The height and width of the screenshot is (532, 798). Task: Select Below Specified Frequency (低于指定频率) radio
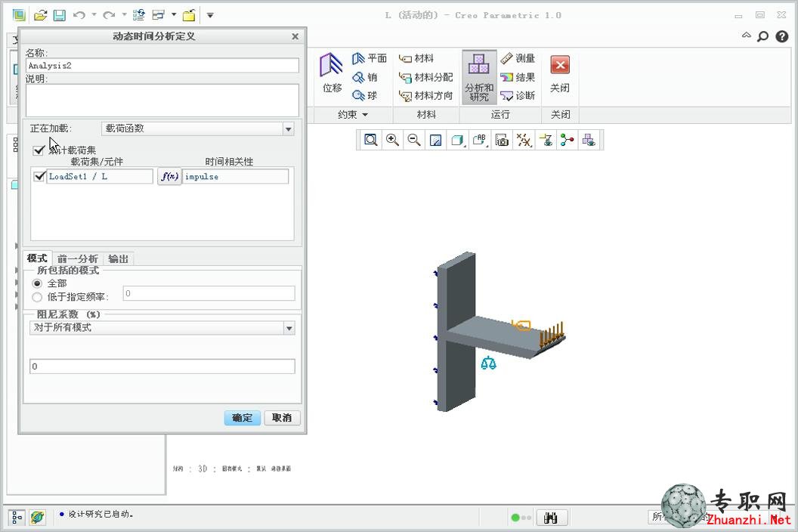pos(37,297)
